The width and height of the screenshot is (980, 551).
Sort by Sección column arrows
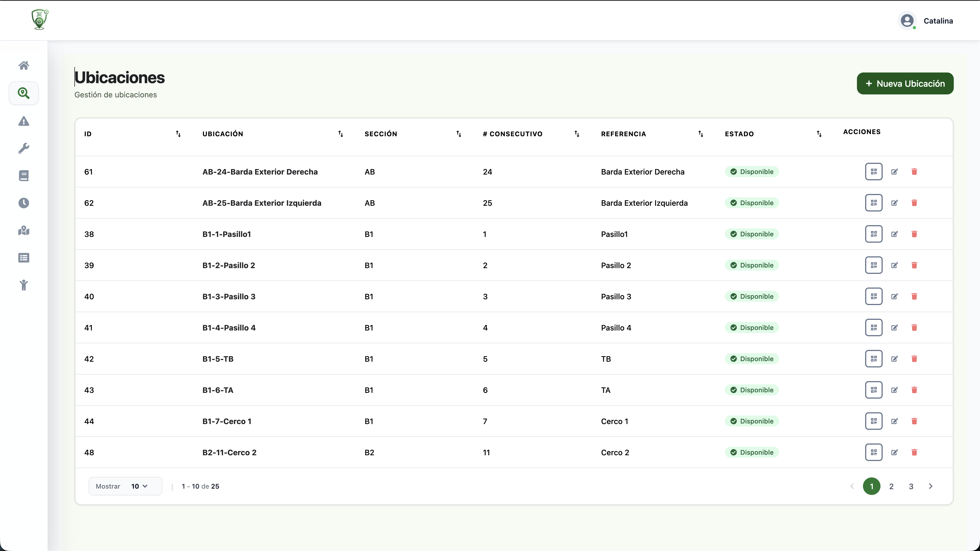click(x=459, y=134)
